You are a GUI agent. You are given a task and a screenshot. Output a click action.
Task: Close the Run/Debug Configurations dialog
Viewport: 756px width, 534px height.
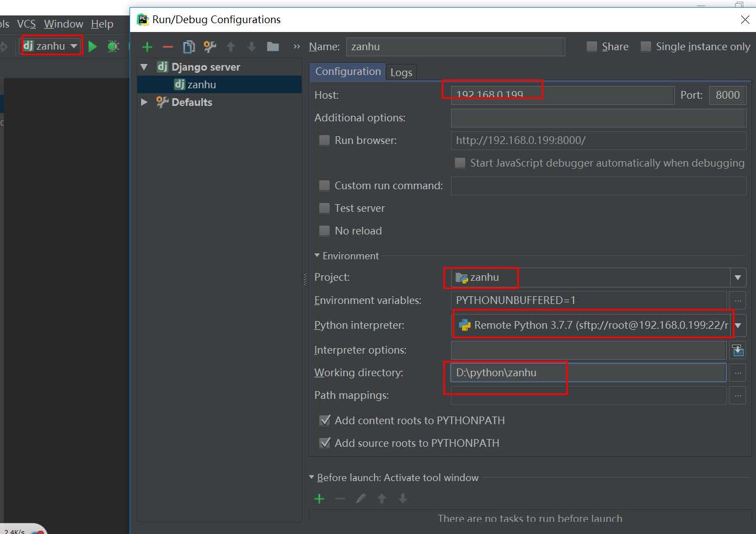[x=745, y=19]
